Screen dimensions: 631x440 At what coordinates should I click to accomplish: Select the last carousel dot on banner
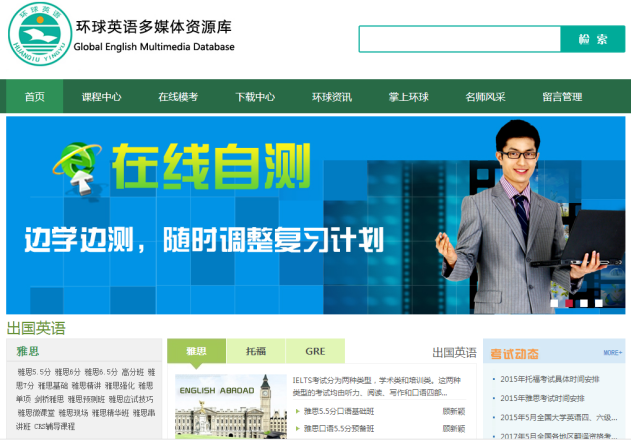pos(599,303)
